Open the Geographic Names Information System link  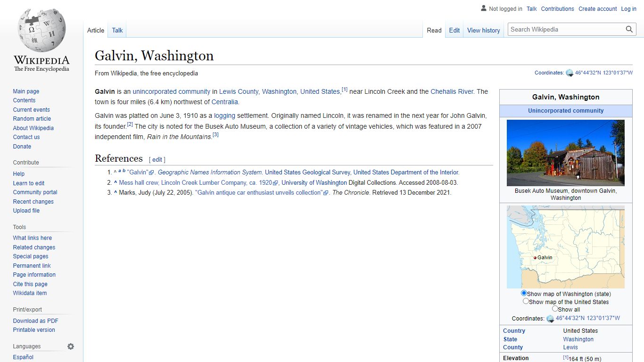click(x=210, y=173)
